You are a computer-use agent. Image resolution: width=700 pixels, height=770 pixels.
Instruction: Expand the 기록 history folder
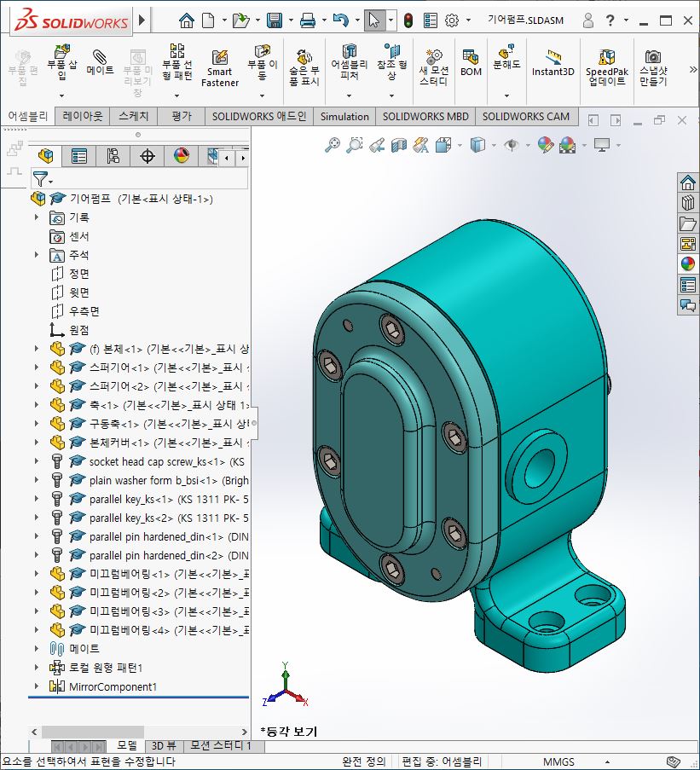37,217
